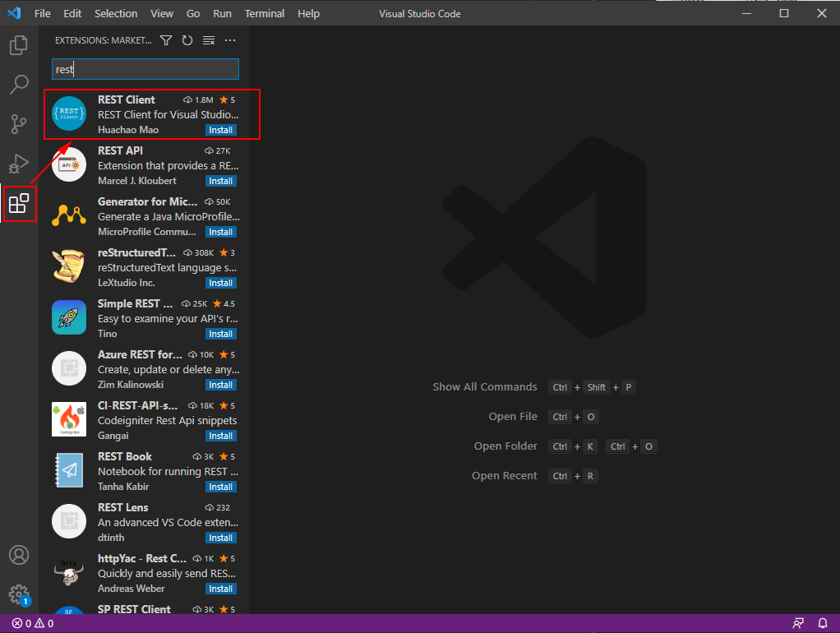Click the REST Client extension icon
Screen dimensions: 840x633
coord(69,113)
